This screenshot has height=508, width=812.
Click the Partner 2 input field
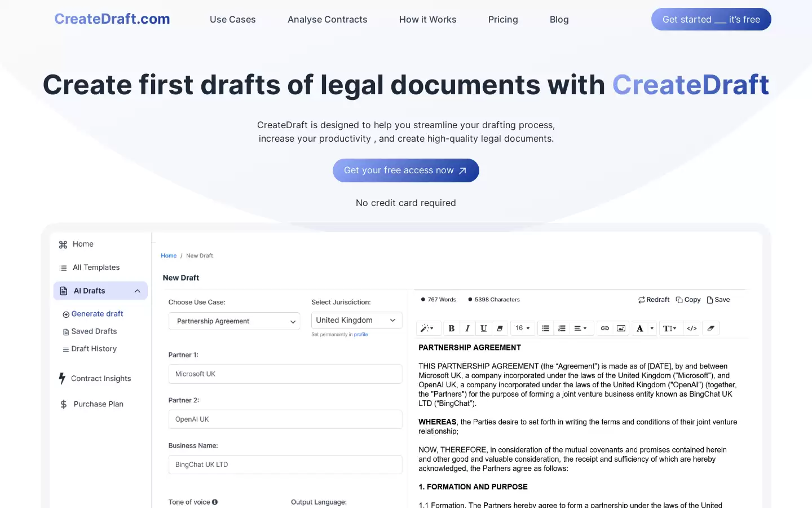[285, 419]
